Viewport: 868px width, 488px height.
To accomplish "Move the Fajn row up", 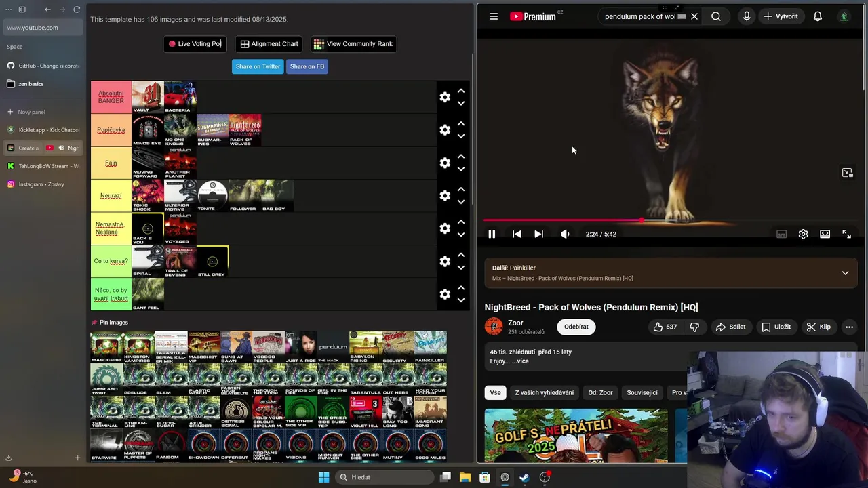I will pos(461,156).
